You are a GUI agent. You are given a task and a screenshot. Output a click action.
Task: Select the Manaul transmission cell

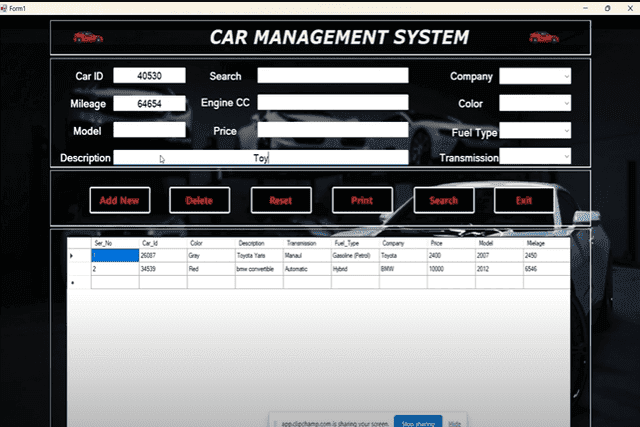[x=307, y=256]
